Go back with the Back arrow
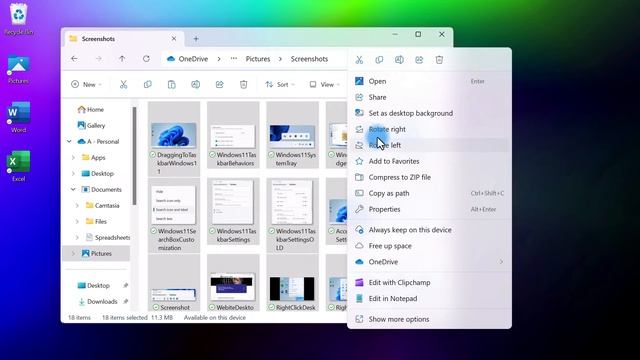 (x=74, y=59)
